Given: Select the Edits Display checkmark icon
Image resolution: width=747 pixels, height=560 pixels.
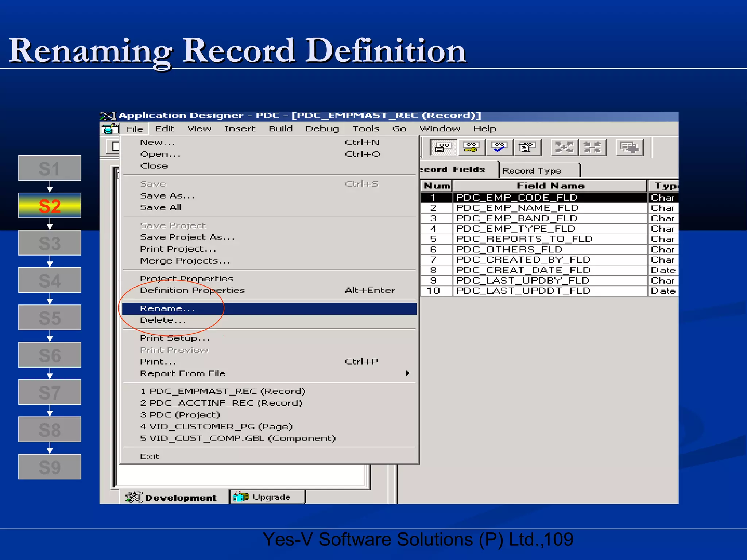Looking at the screenshot, I should click(x=499, y=148).
